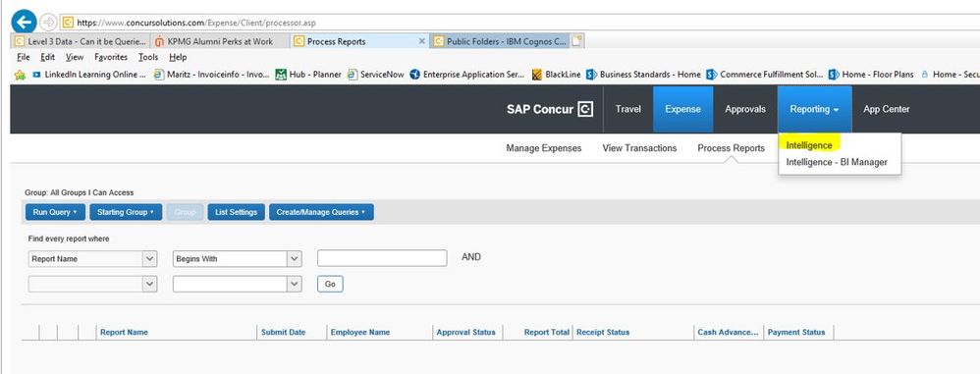Go to the Travel section
This screenshot has width=980, height=374.
click(628, 109)
